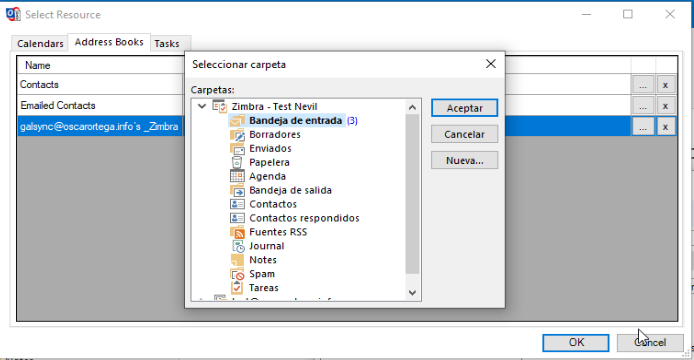
Task: Click OK in Select Resource window
Action: (576, 342)
